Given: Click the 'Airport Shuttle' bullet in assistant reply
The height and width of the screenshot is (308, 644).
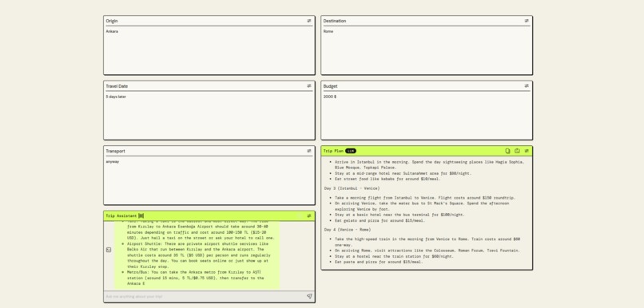Looking at the screenshot, I should [x=198, y=255].
